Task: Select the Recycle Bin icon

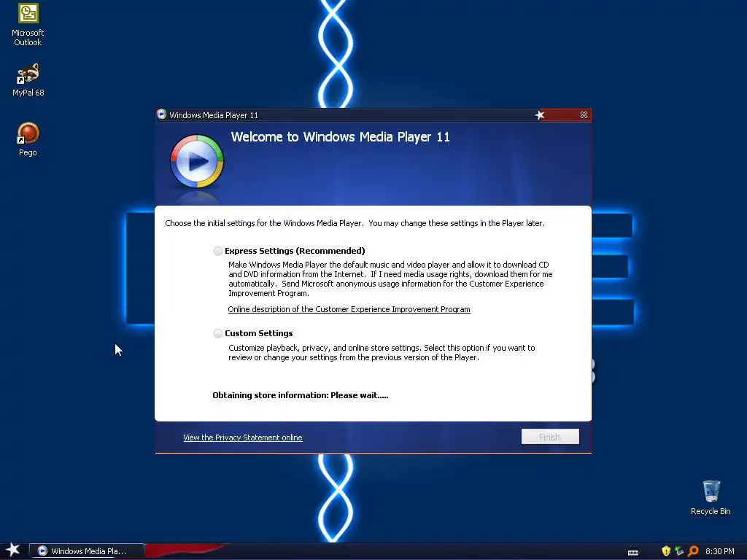Action: coord(711,497)
